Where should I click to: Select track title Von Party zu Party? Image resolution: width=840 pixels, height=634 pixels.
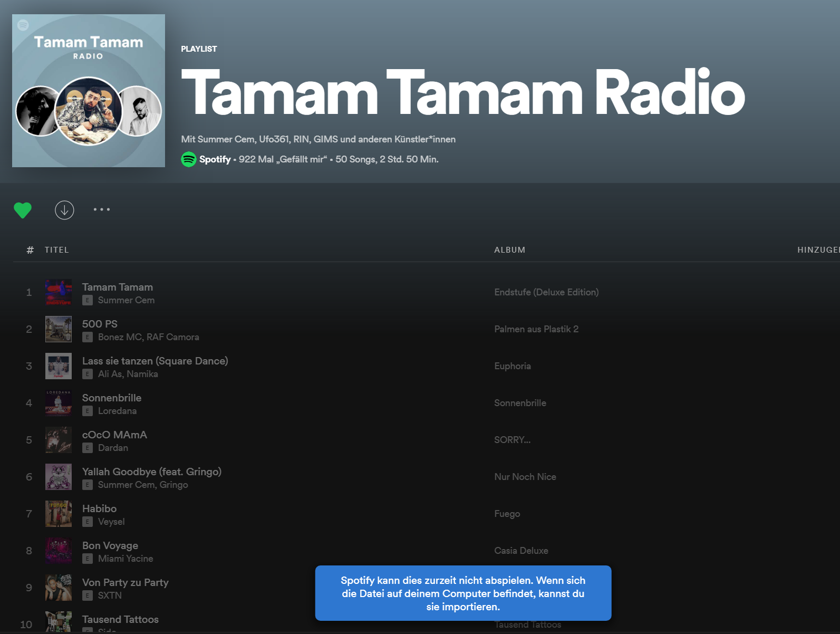[125, 582]
